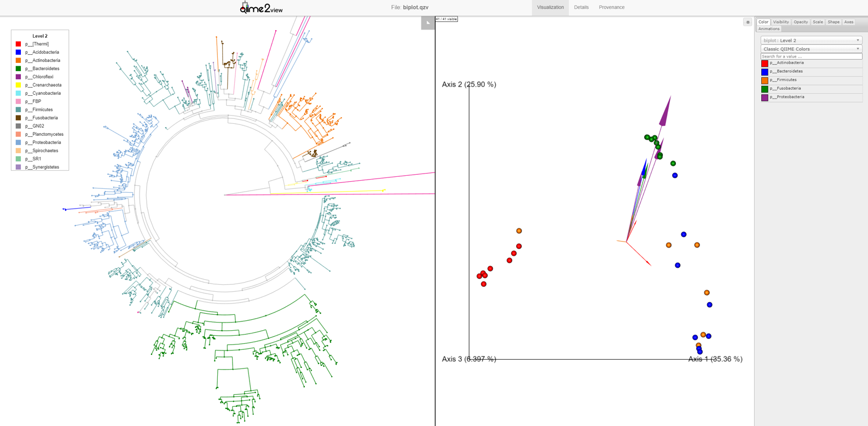
Task: Click the pink legend square beside p__FBP
Action: coord(18,101)
